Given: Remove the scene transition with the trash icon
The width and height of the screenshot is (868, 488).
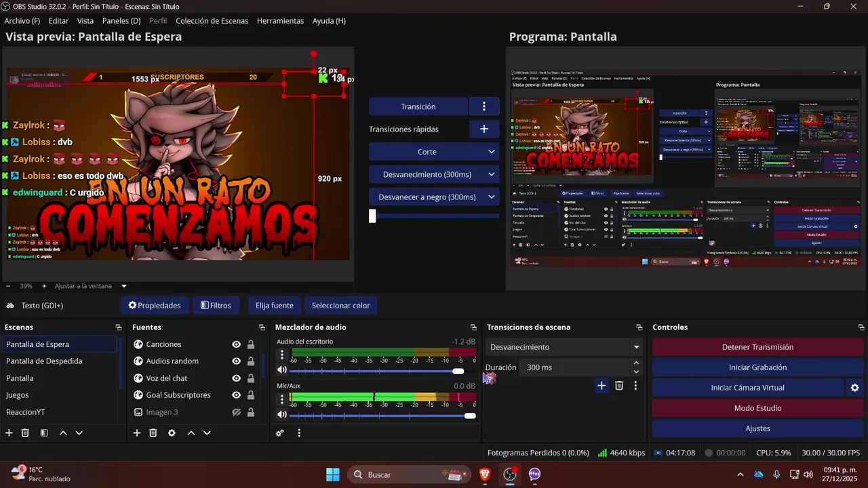Looking at the screenshot, I should point(619,386).
